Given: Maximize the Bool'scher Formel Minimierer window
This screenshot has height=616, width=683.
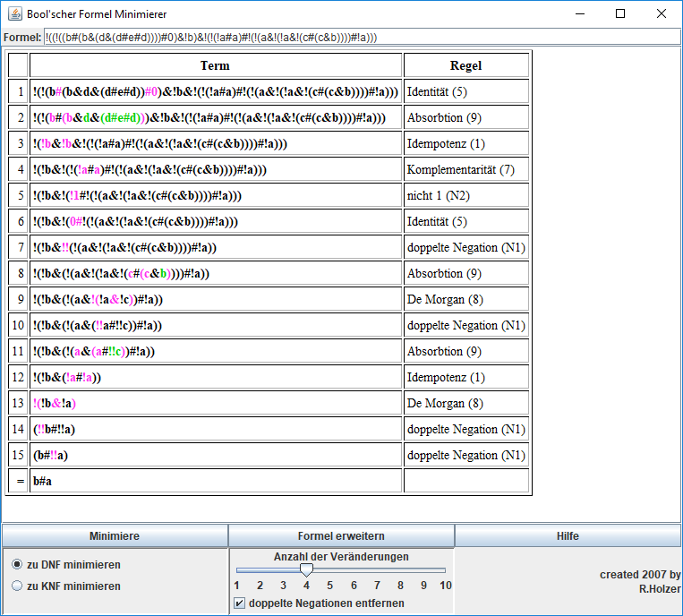Looking at the screenshot, I should (619, 14).
